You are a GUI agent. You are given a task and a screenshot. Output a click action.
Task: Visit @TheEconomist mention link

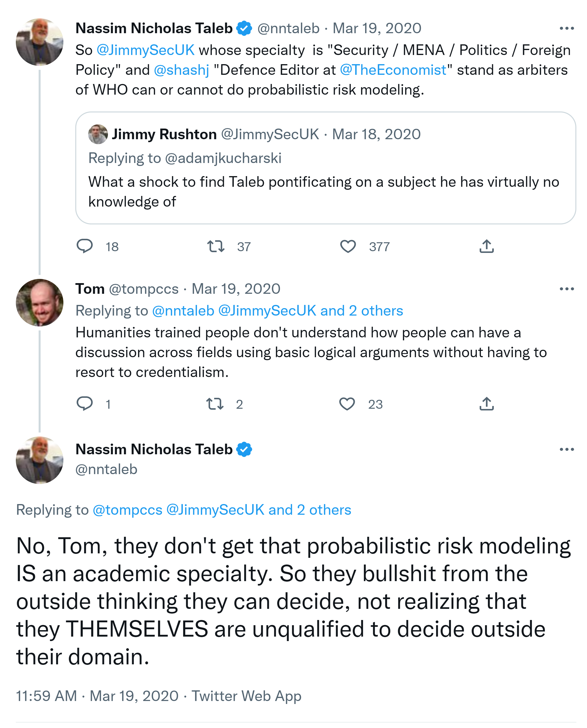[393, 70]
